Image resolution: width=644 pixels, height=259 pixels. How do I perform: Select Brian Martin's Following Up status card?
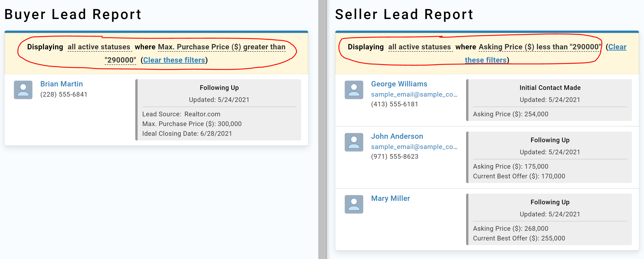point(219,110)
